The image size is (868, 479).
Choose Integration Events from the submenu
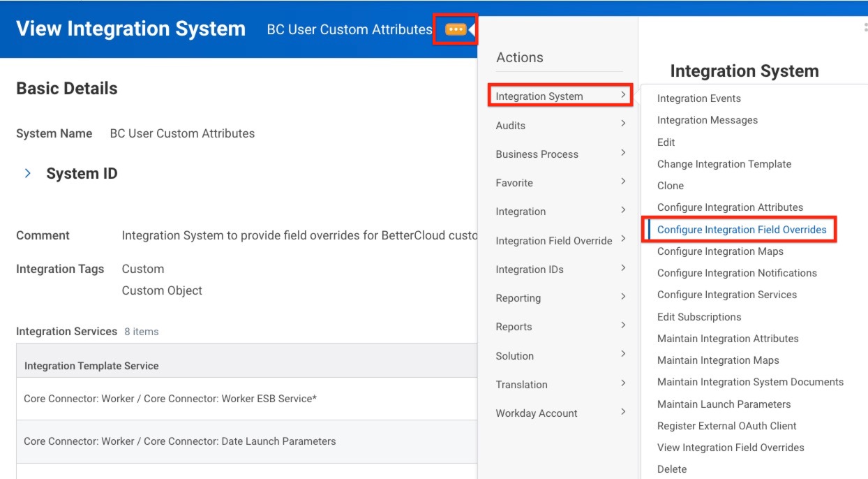coord(698,98)
